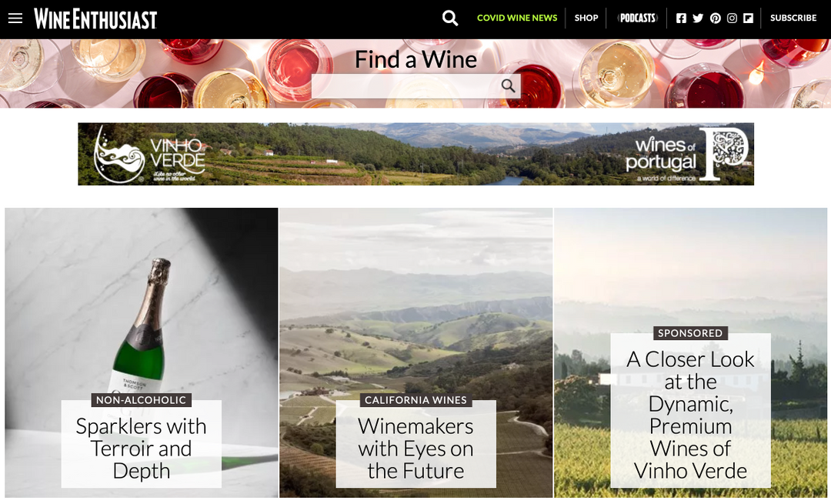The width and height of the screenshot is (831, 504).
Task: Open COVID Wine News menu item
Action: 517,18
